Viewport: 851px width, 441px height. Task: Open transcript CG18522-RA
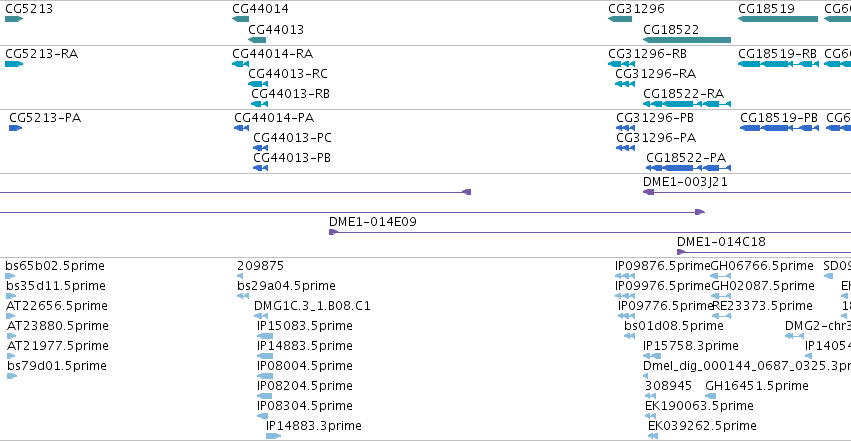683,94
